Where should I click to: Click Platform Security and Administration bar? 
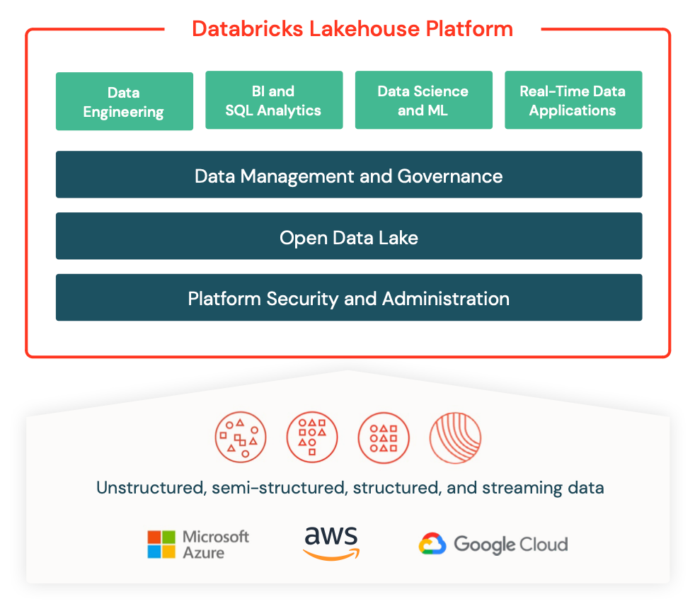(349, 298)
